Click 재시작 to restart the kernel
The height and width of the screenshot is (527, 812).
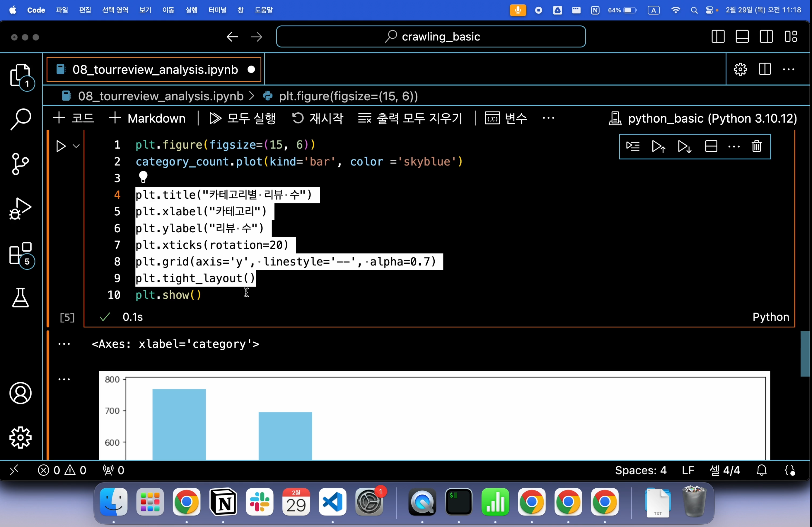[318, 119]
